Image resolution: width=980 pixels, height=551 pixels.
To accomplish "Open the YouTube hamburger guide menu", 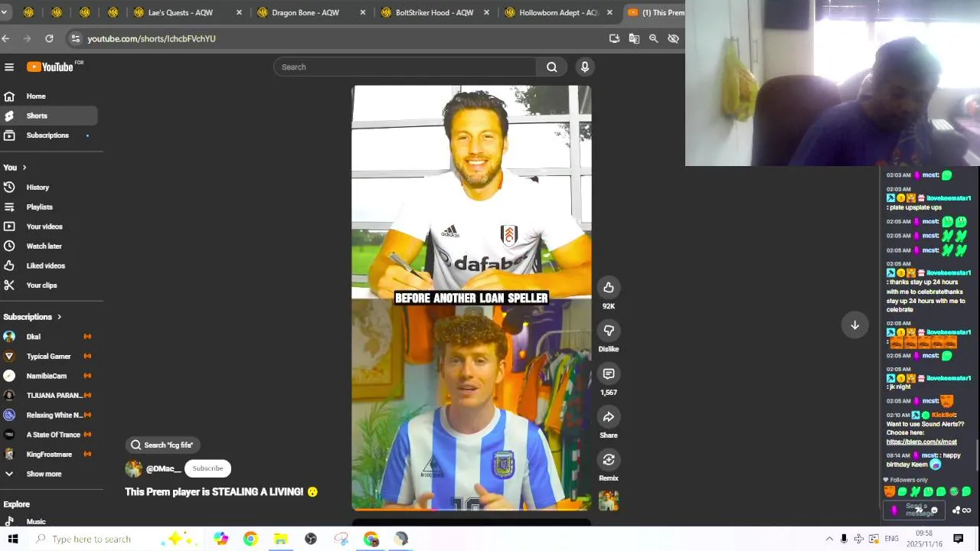I will pos(9,67).
